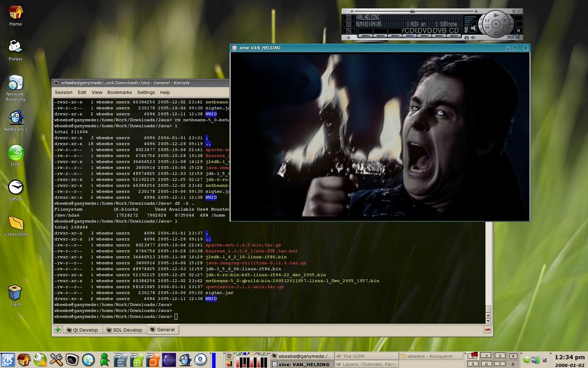Switch to The GIMP taskbar entry

click(x=366, y=356)
